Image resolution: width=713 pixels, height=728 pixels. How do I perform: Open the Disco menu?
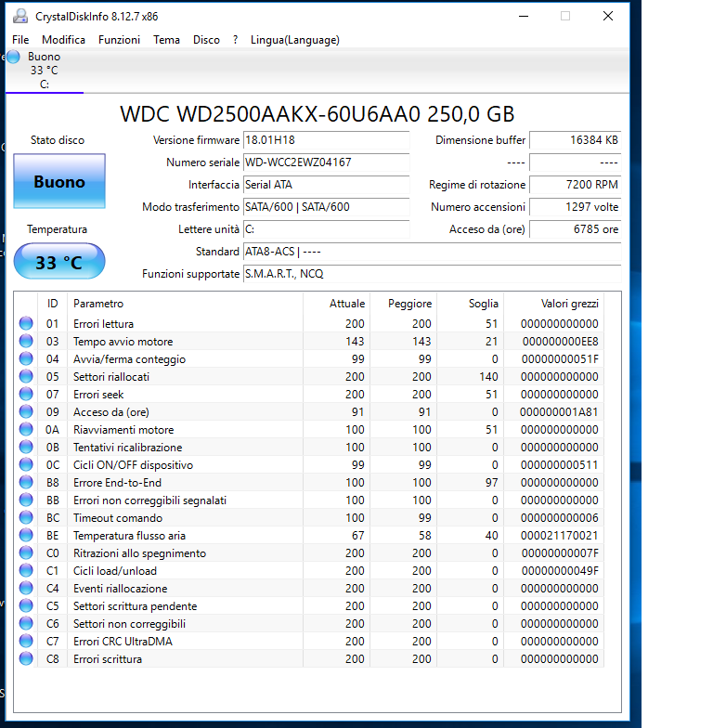tap(206, 40)
